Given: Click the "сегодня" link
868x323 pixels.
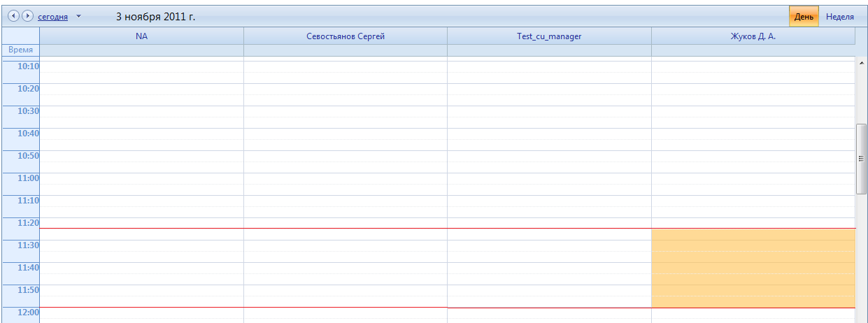Looking at the screenshot, I should tap(52, 17).
